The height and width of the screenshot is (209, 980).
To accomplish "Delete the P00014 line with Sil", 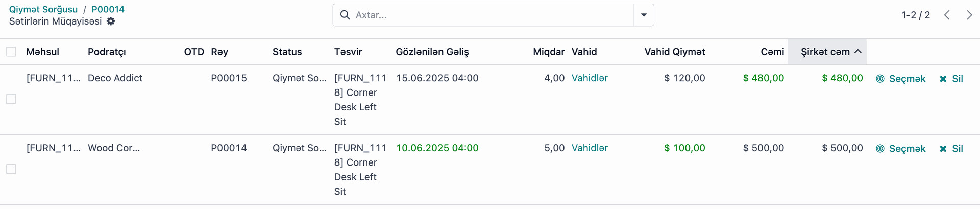I will 951,149.
